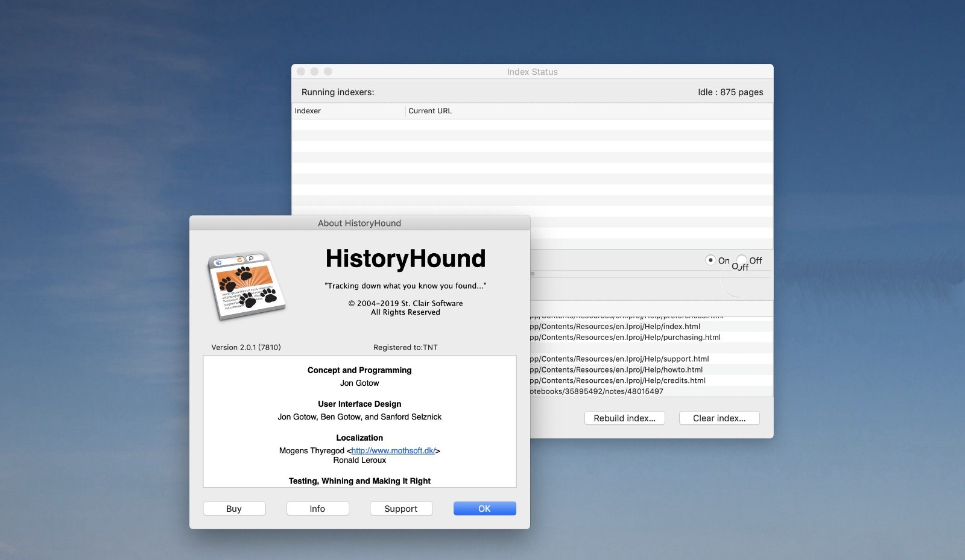Click Idle : 875 pages status text
Viewport: 965px width, 560px height.
tap(730, 92)
